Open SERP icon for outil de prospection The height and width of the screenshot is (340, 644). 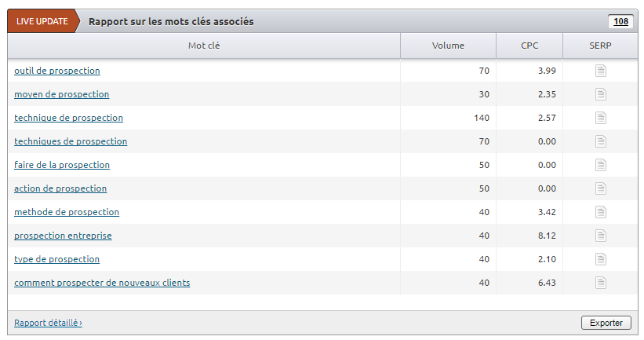[601, 71]
